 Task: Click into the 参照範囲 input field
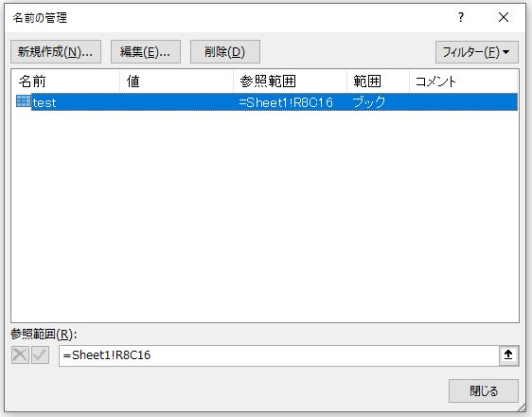(x=278, y=355)
